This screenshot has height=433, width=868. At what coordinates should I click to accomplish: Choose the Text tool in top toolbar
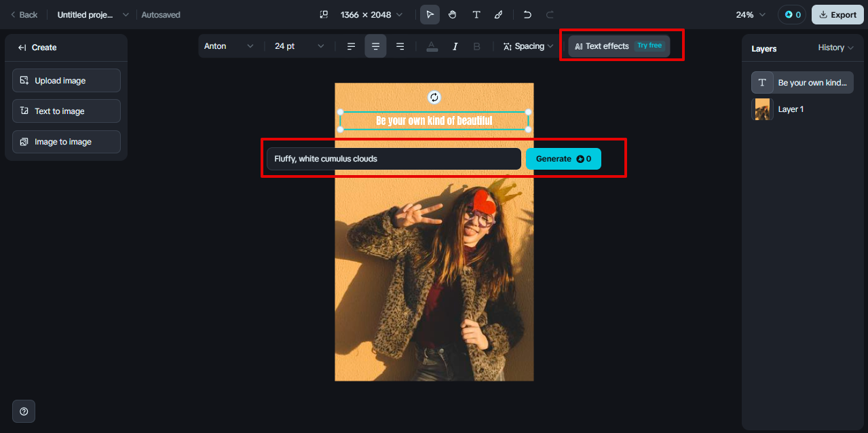(476, 14)
